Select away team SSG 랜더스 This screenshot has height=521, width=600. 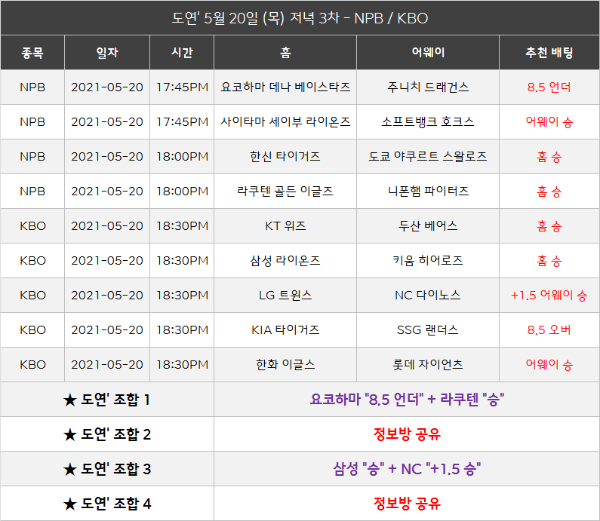point(428,330)
